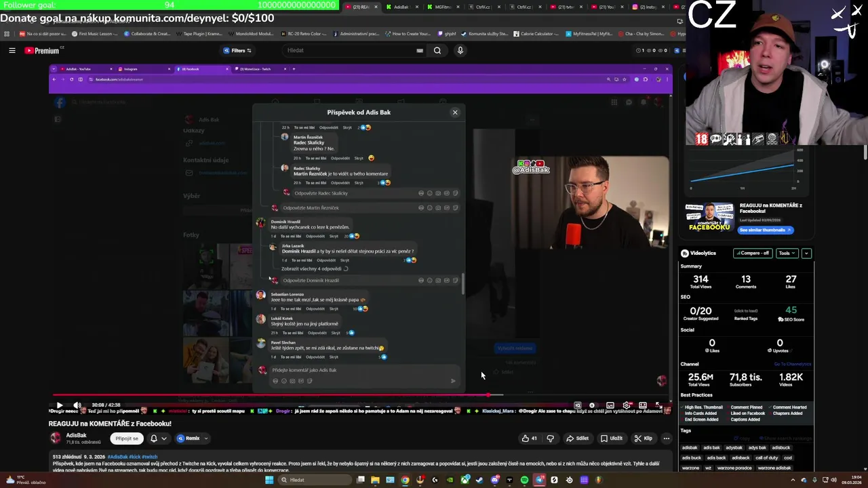Image resolution: width=868 pixels, height=488 pixels.
Task: Collapse Videolytics panel with chevron button
Action: 806,253
